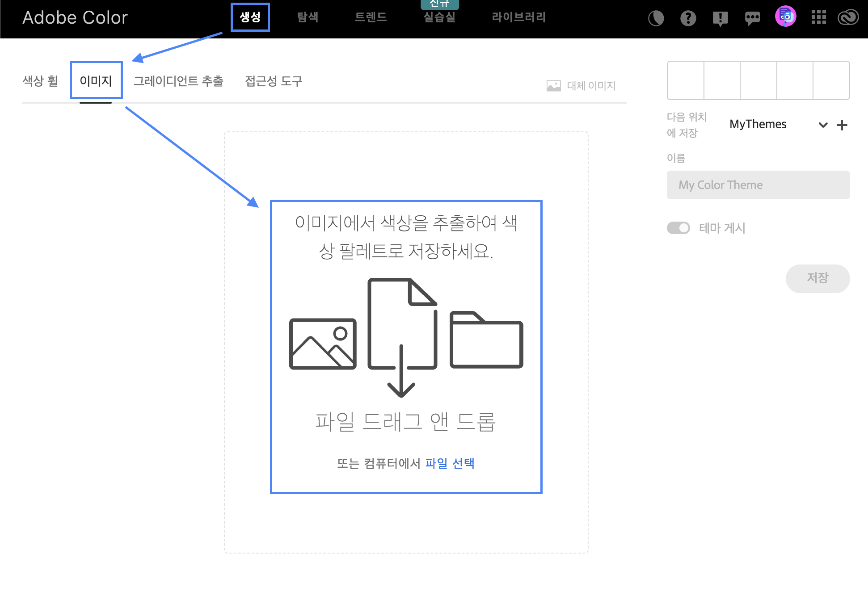Open the help question mark icon
The image size is (868, 596).
coord(688,18)
